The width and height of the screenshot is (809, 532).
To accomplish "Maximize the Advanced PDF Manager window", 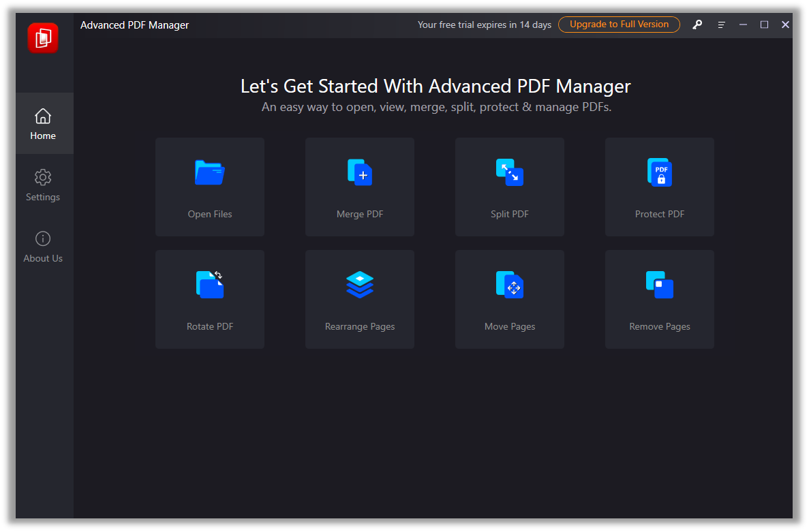I will tap(764, 25).
